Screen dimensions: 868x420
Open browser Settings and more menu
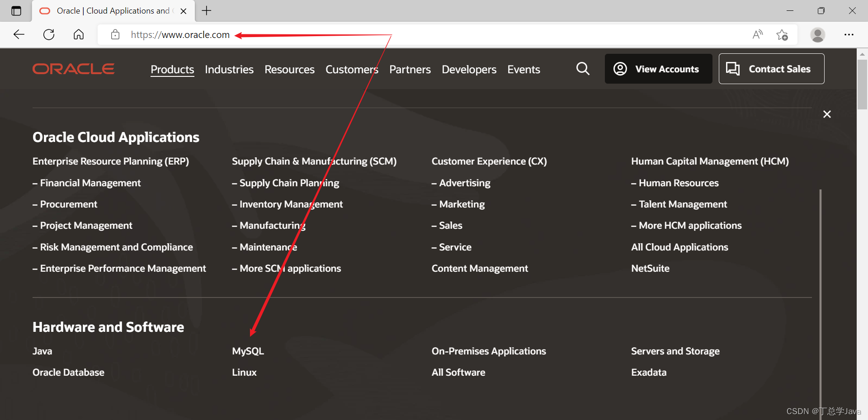click(849, 34)
